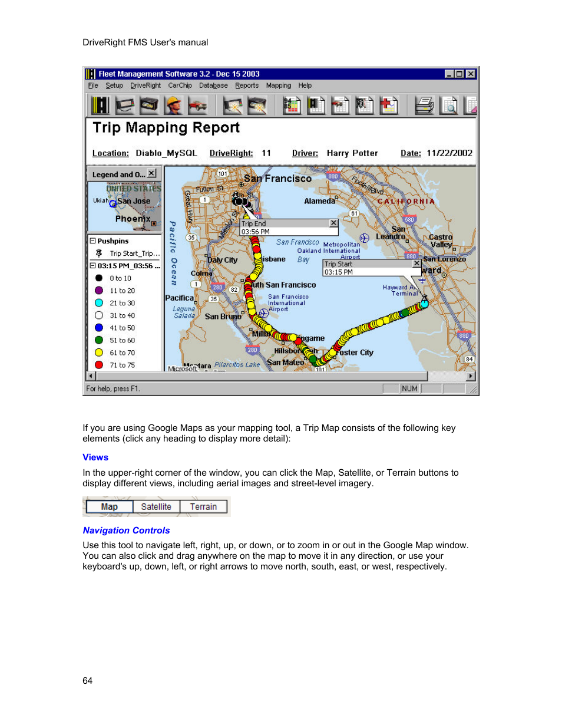The width and height of the screenshot is (562, 728).
Task: Click the horizontal scrollbar right arrow
Action: [x=471, y=376]
